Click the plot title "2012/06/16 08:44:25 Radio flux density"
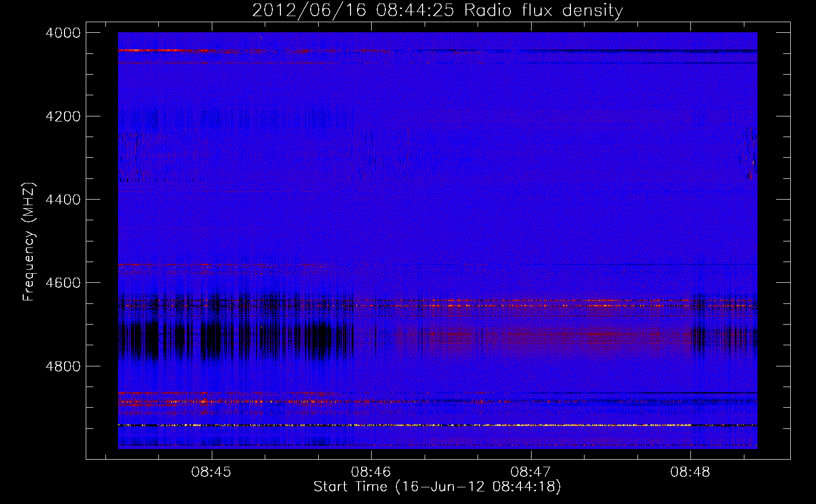816x504 pixels. [x=437, y=11]
